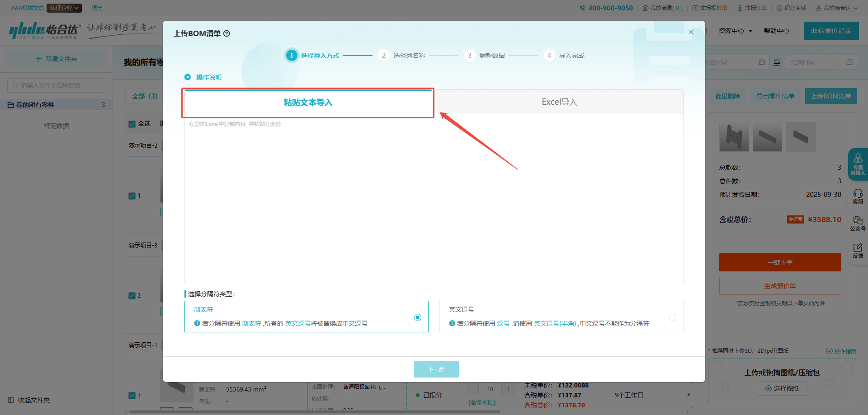Select the 英文逗号 separator radio button

tap(673, 317)
